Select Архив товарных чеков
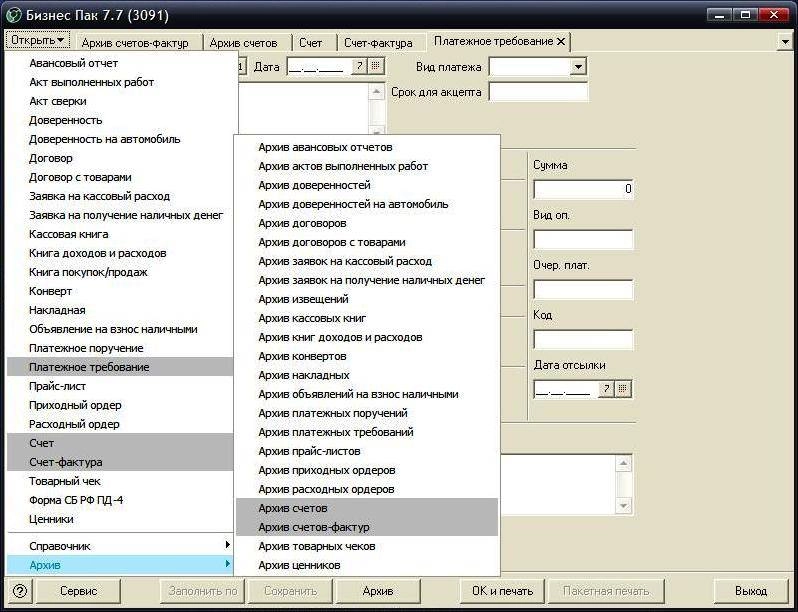 click(x=367, y=546)
